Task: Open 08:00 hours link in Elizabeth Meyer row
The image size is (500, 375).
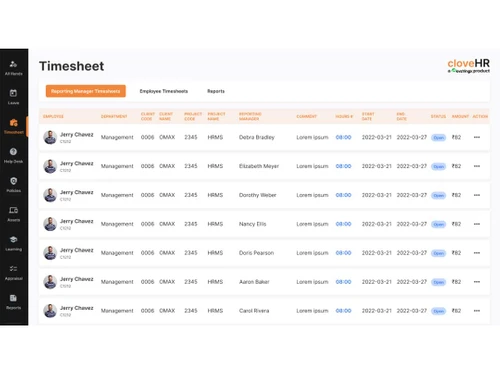Action: tap(343, 166)
